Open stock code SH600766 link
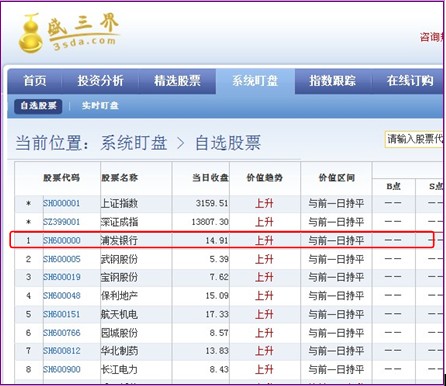The image size is (446, 386). coord(62,333)
